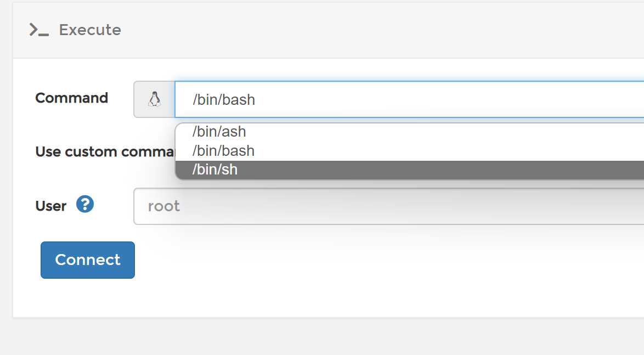The width and height of the screenshot is (644, 355).
Task: Click the Execute heading text
Action: coord(90,30)
